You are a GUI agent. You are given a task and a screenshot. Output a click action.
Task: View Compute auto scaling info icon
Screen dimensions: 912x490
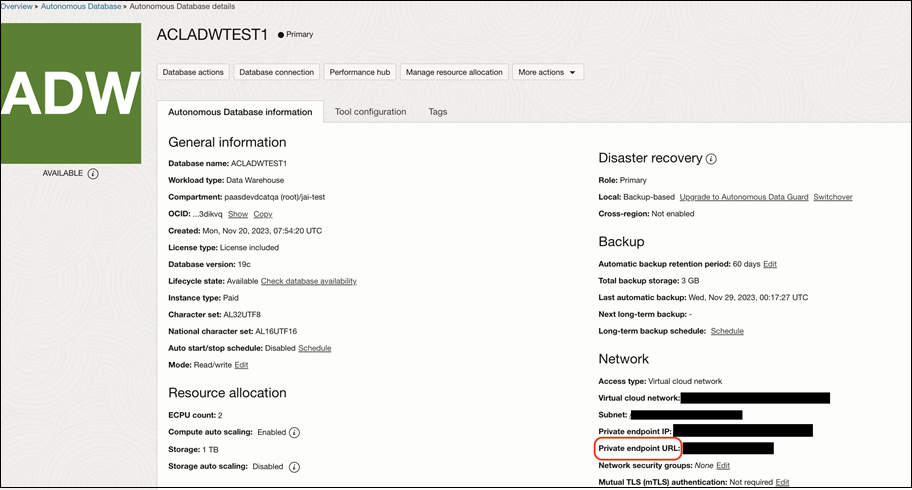pos(294,432)
